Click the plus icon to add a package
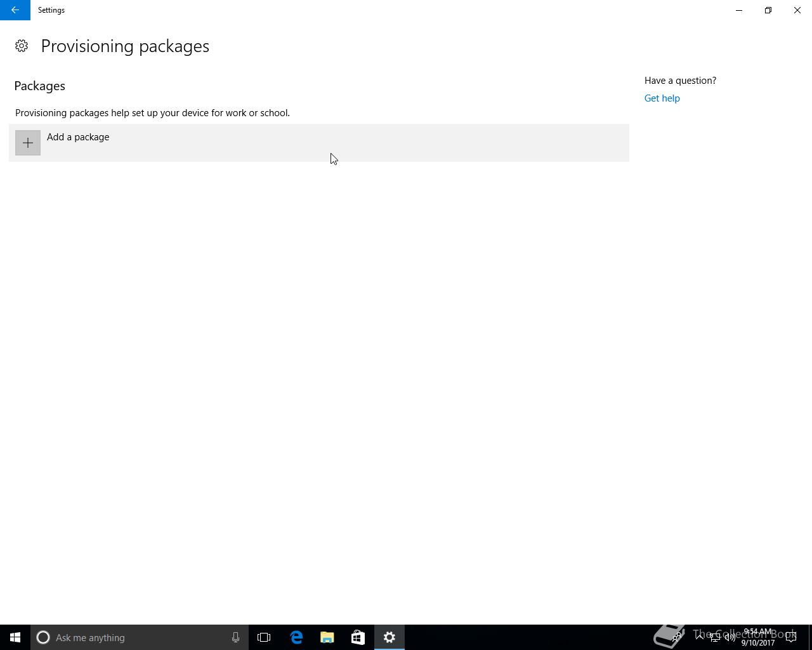812x650 pixels. [28, 143]
